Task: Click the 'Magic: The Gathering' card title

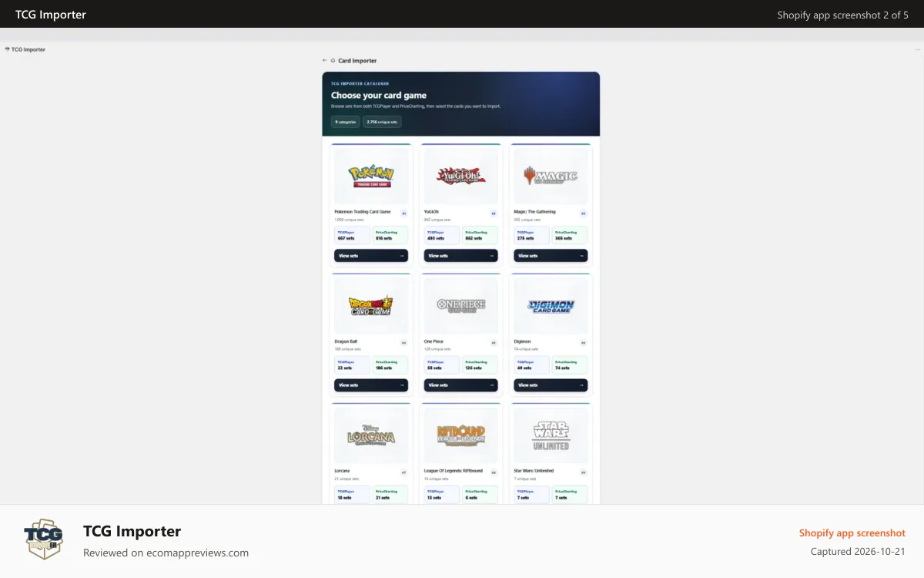Action: click(x=534, y=211)
